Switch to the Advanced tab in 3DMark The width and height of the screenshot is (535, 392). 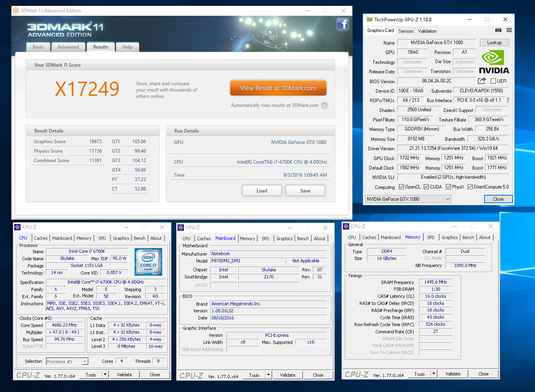[68, 47]
